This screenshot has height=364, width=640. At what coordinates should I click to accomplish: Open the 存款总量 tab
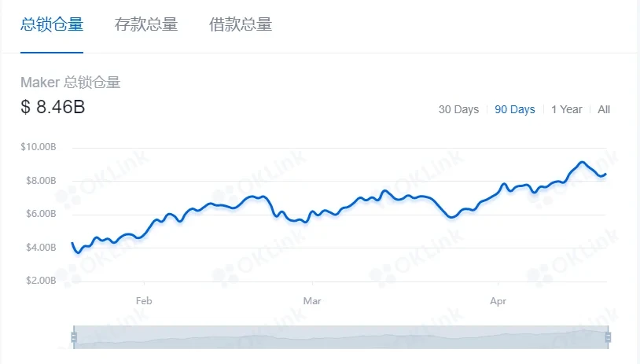(x=146, y=24)
